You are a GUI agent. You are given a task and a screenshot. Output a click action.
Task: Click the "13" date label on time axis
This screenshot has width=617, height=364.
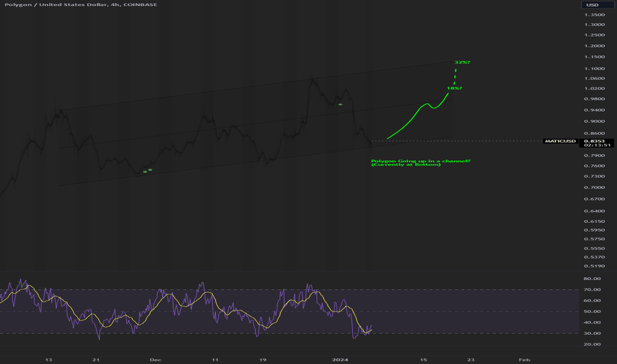point(48,359)
